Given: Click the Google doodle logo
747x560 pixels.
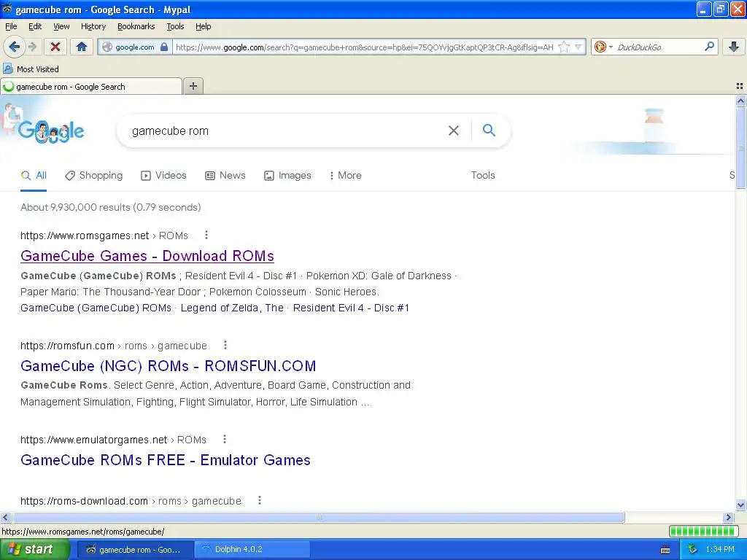Looking at the screenshot, I should 52,131.
